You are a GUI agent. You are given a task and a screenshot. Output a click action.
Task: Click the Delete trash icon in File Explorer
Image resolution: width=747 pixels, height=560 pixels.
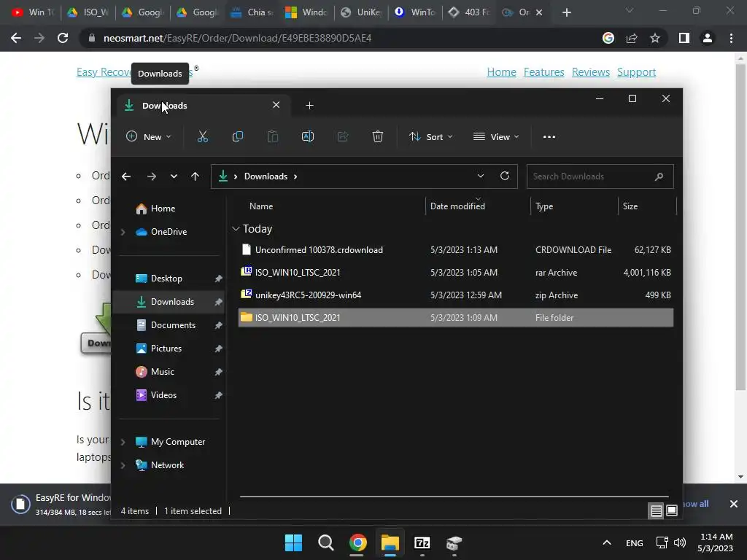point(377,136)
